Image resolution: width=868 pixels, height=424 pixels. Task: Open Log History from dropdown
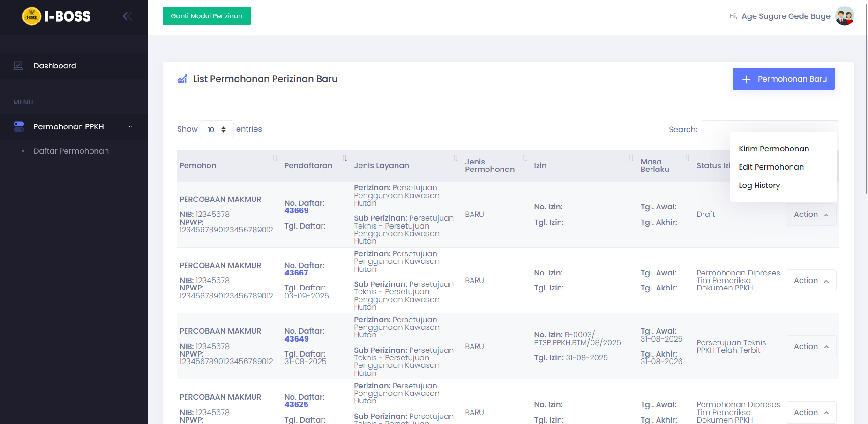[759, 185]
